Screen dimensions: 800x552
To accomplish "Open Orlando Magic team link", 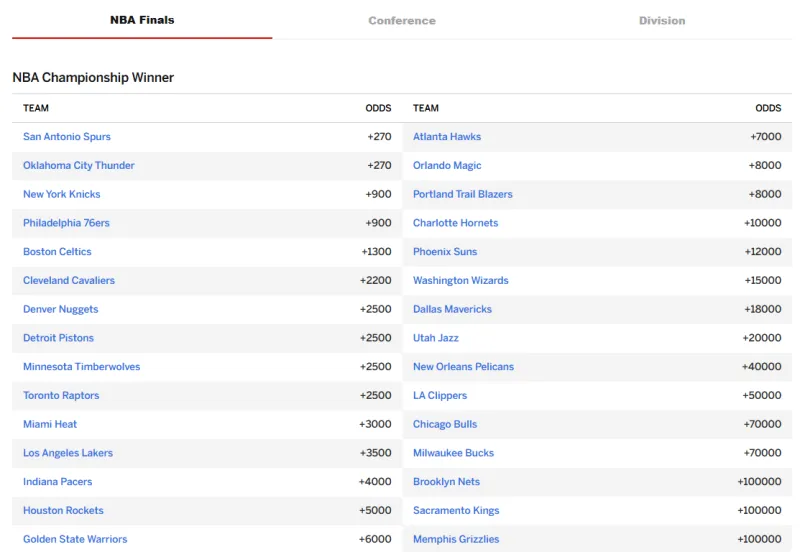I will click(x=447, y=165).
